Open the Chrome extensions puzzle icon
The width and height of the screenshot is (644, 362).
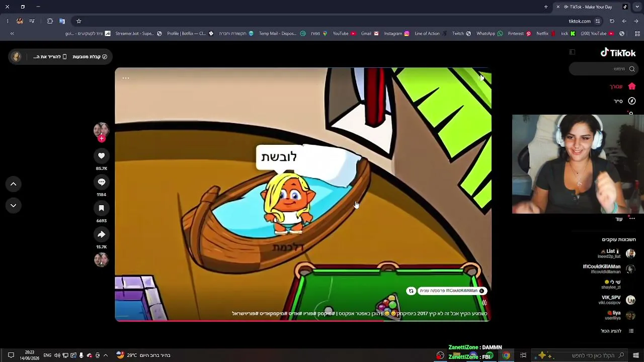(50, 21)
